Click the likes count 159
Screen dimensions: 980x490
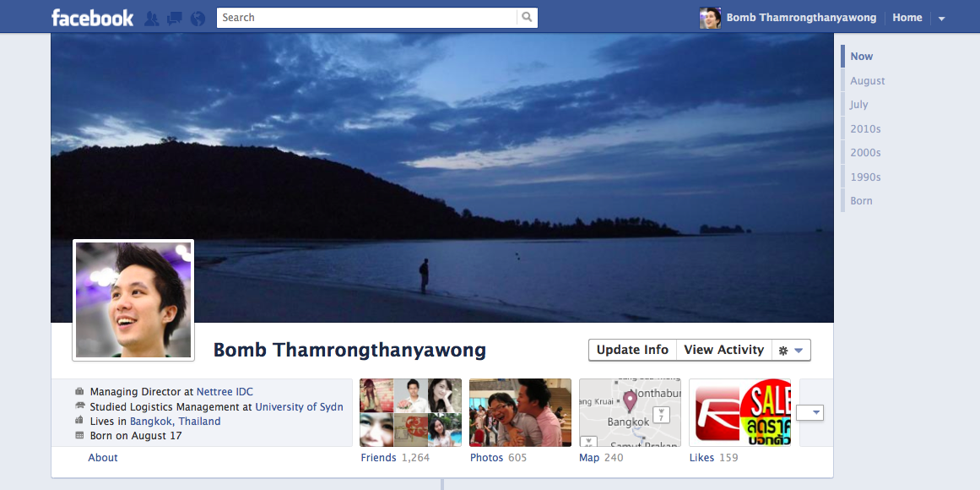728,457
